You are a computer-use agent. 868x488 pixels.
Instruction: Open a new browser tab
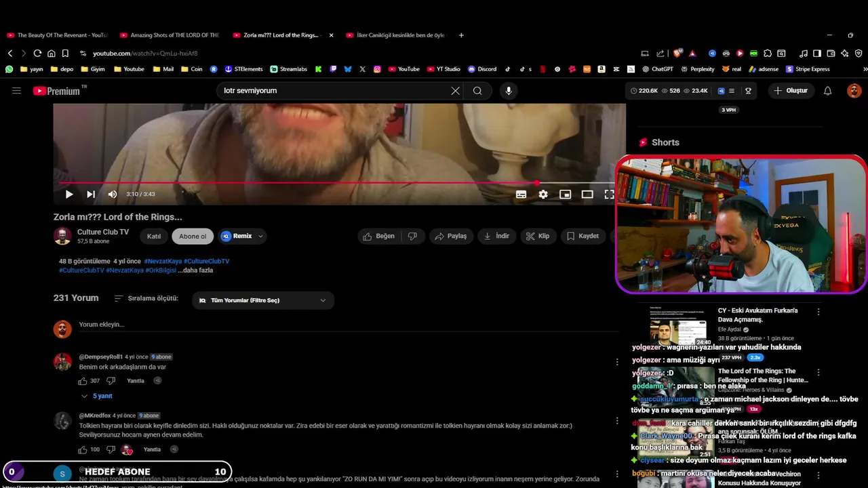(x=461, y=35)
